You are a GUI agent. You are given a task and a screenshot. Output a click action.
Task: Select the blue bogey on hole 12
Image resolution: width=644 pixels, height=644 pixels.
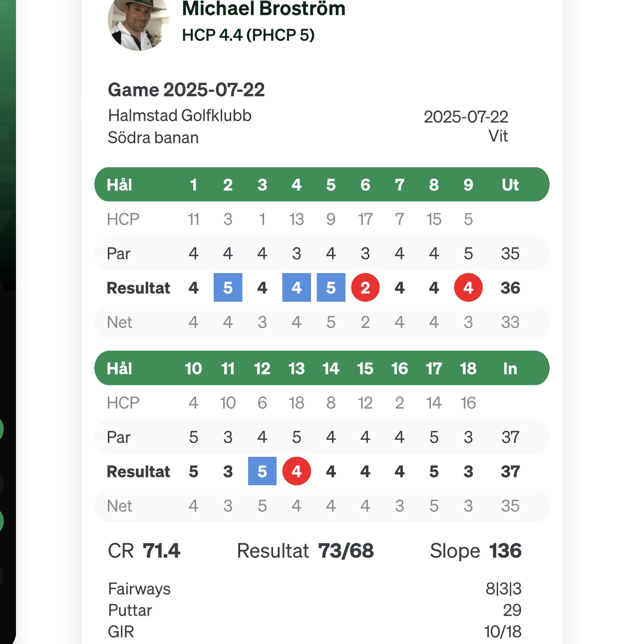click(x=262, y=471)
